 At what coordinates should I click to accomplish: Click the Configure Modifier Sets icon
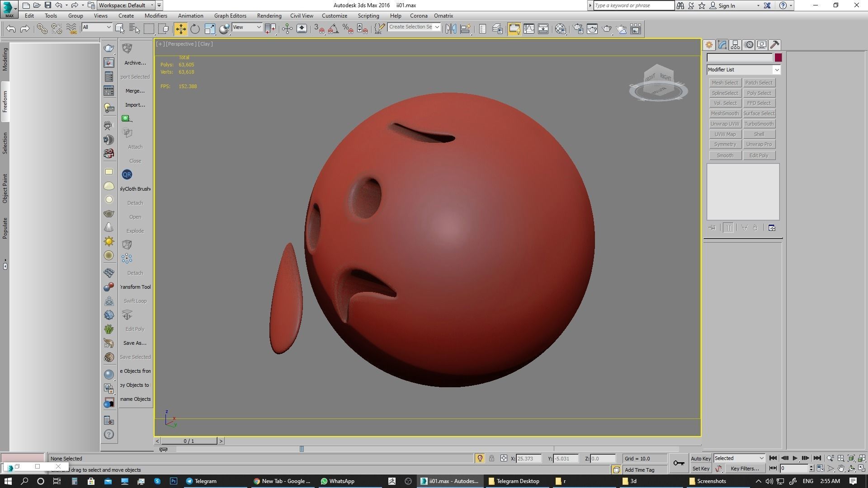772,228
